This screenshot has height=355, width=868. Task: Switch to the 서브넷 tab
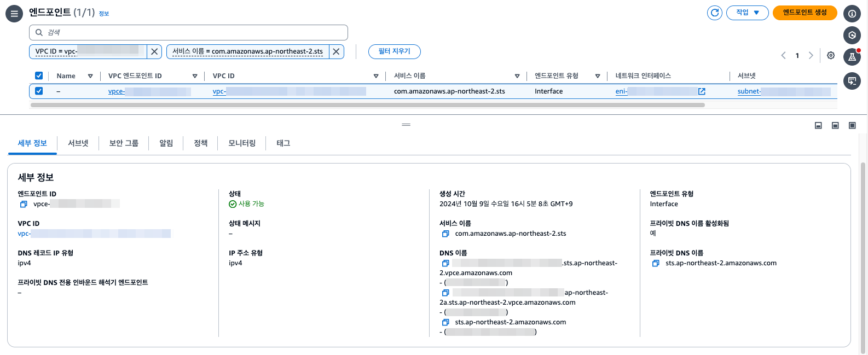coord(78,143)
